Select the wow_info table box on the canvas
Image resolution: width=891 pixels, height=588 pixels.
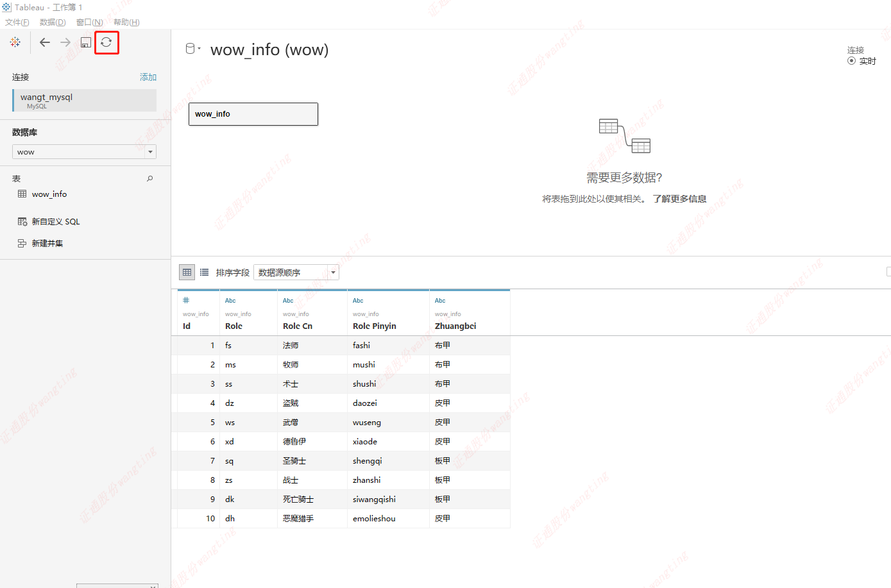click(253, 114)
